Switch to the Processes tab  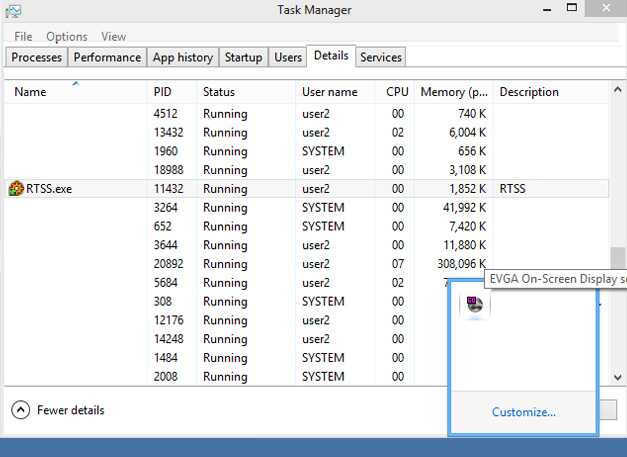click(x=37, y=57)
